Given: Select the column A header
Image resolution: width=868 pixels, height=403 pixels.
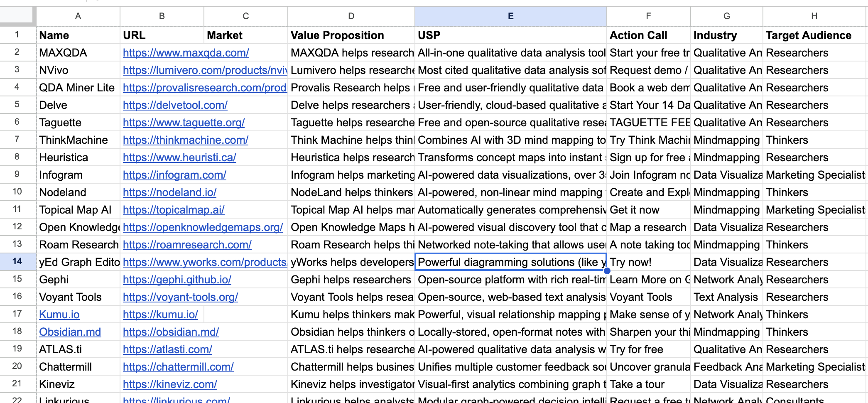Looking at the screenshot, I should point(78,16).
